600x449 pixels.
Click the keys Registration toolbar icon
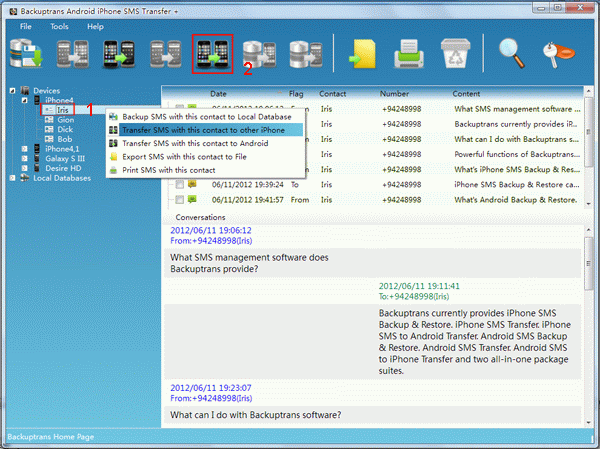tap(559, 55)
